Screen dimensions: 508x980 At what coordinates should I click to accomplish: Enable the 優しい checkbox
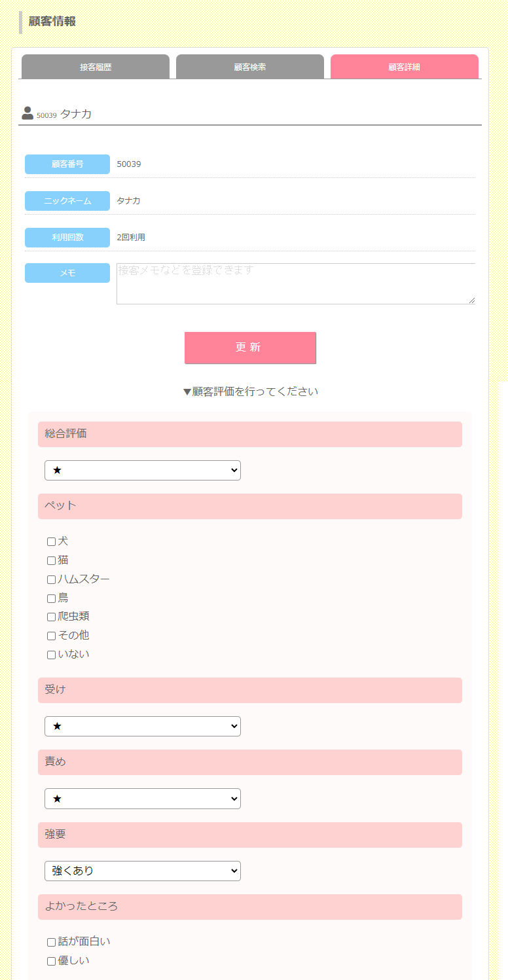tap(51, 962)
